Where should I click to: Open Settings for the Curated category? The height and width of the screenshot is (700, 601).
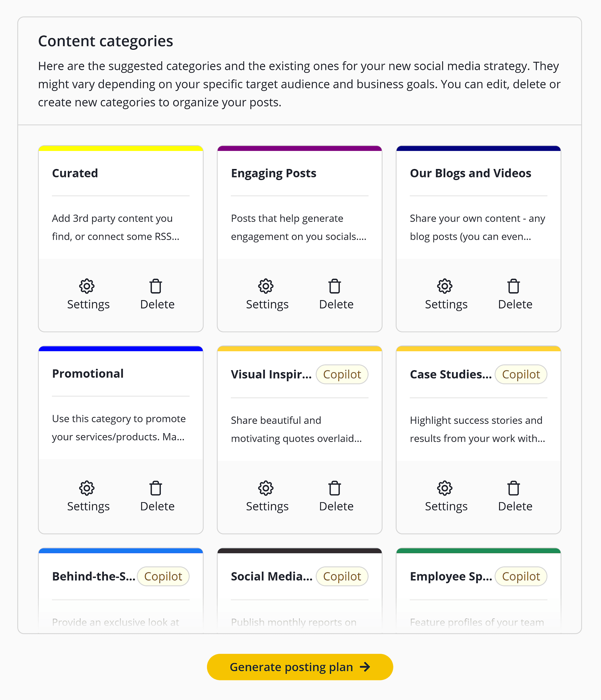point(87,294)
